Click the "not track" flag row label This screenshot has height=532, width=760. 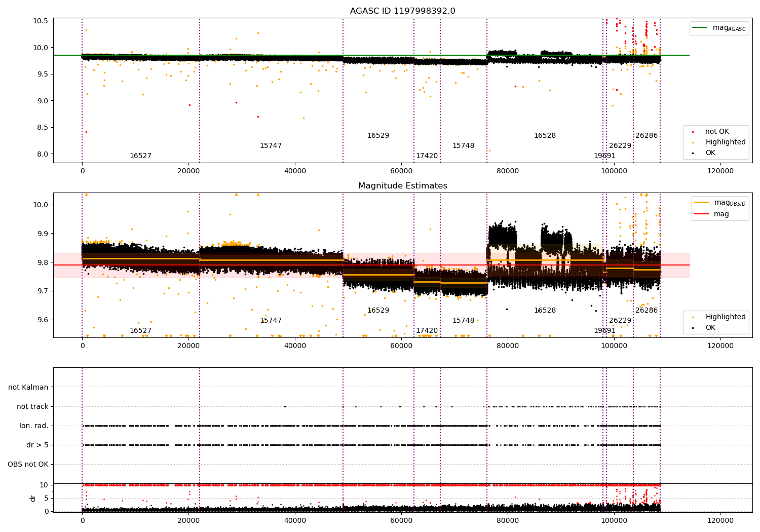coord(32,407)
